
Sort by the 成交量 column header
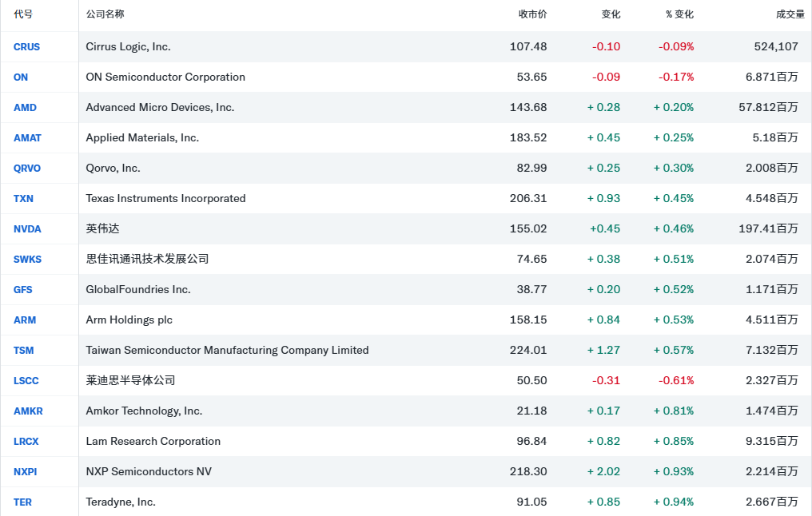click(x=790, y=14)
